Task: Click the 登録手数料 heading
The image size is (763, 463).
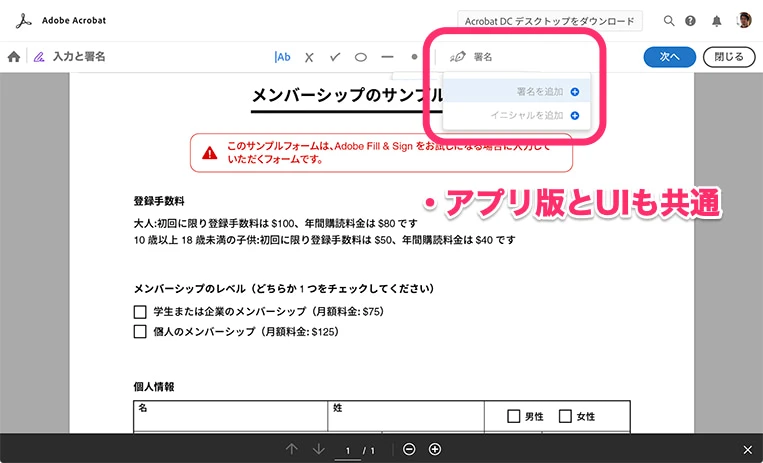Action: (x=159, y=202)
